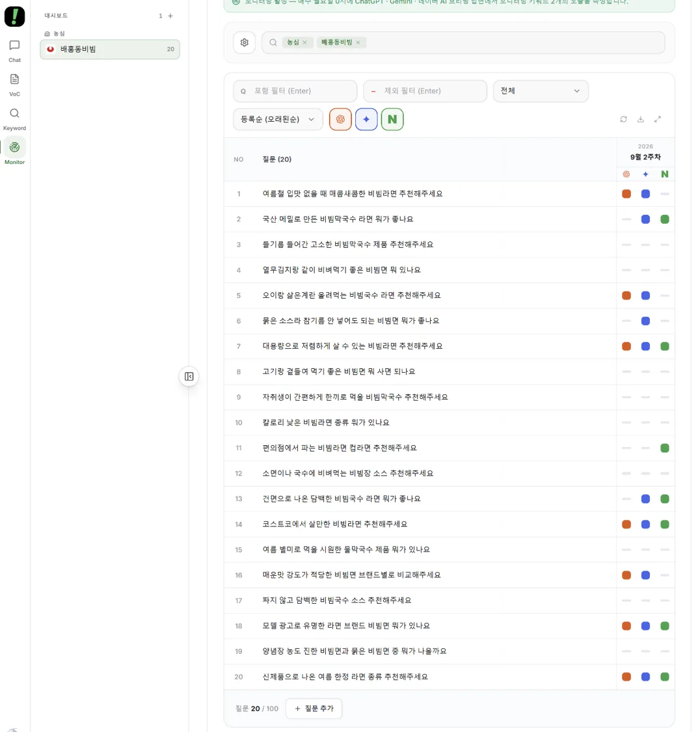Open the VoC section in sidebar

coord(14,85)
